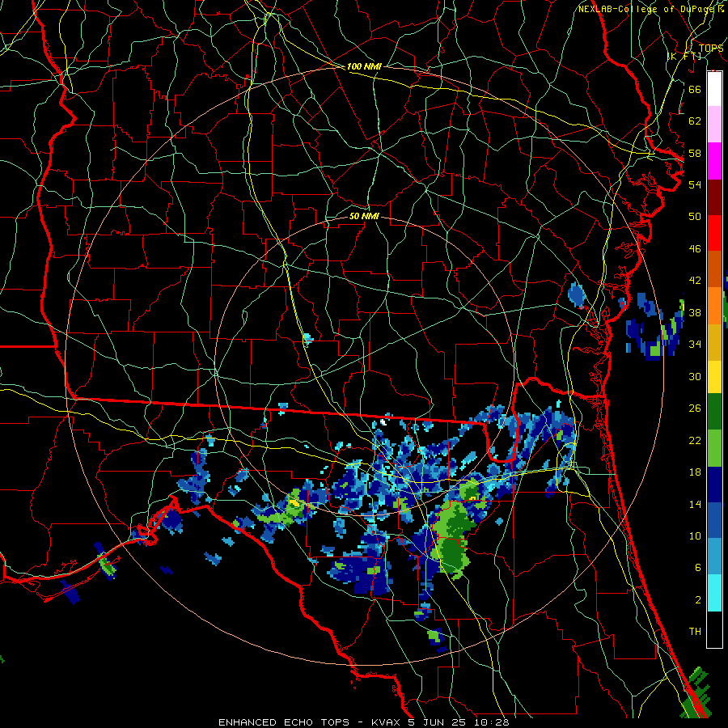Click the legend value "50"
This screenshot has width=728, height=728.
[695, 216]
